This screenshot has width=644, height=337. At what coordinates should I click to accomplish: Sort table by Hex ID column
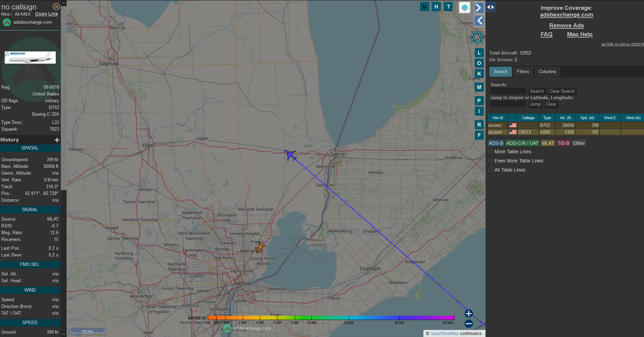(498, 118)
